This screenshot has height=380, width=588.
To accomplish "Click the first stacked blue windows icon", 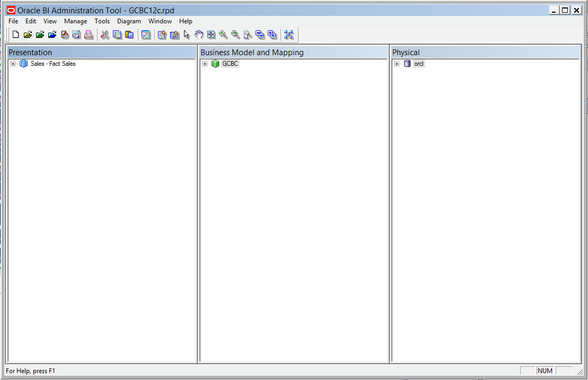I will (x=260, y=35).
